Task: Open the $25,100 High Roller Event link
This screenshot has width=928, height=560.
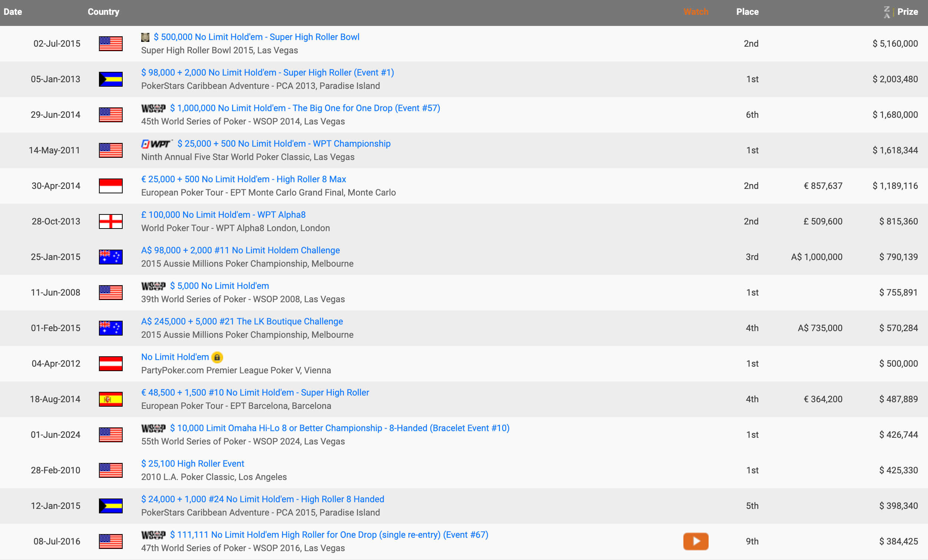Action: pos(192,464)
